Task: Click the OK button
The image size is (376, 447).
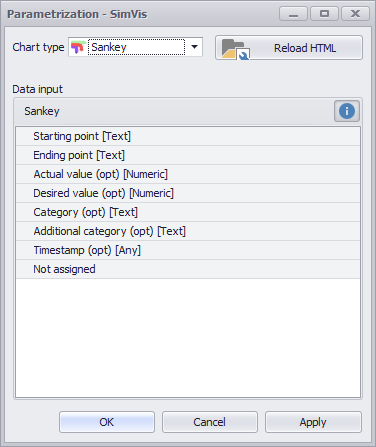Action: pos(107,422)
